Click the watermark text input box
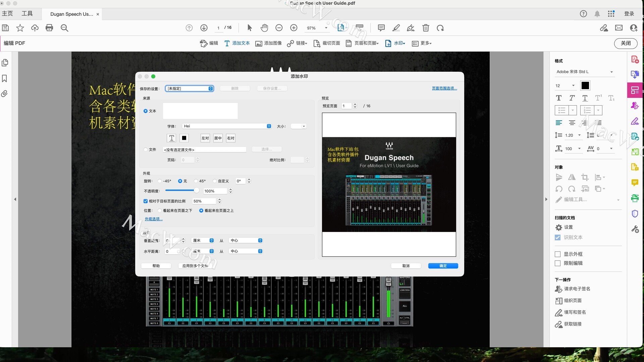The width and height of the screenshot is (644, 362). pyautogui.click(x=200, y=111)
